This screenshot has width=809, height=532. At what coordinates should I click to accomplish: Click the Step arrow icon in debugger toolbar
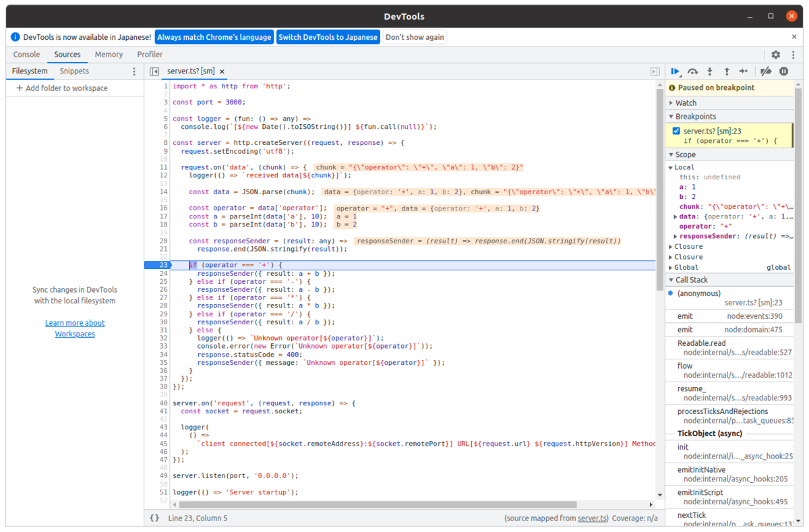(744, 71)
